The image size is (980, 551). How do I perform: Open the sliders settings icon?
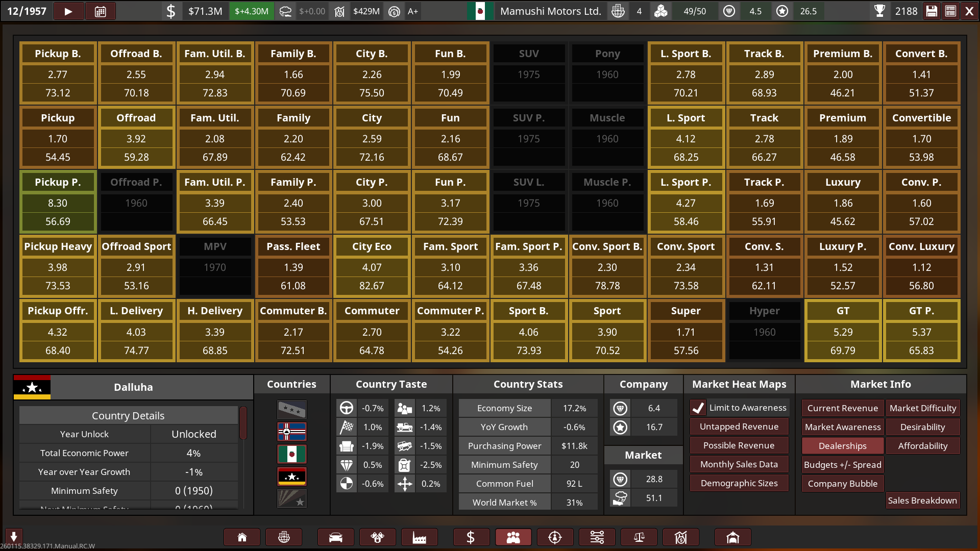tap(597, 537)
